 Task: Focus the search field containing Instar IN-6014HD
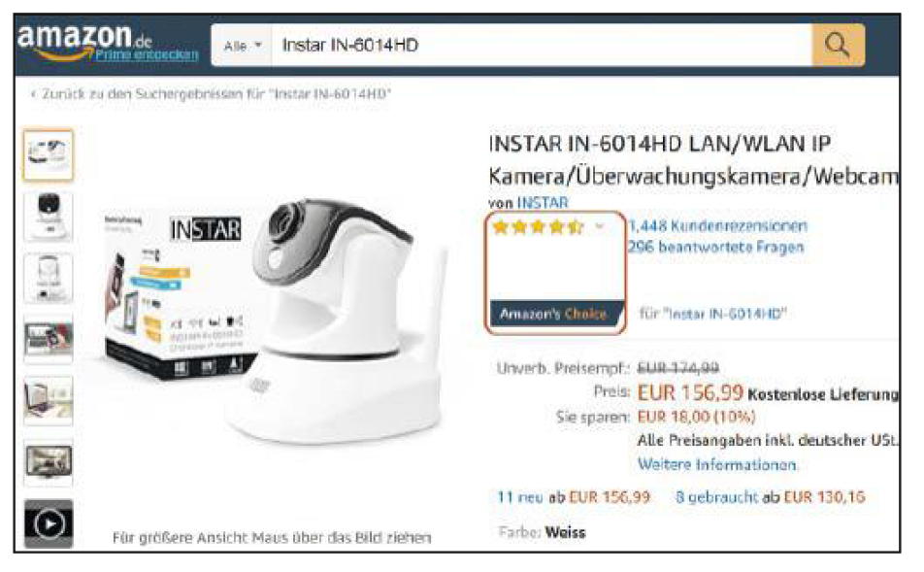(541, 46)
